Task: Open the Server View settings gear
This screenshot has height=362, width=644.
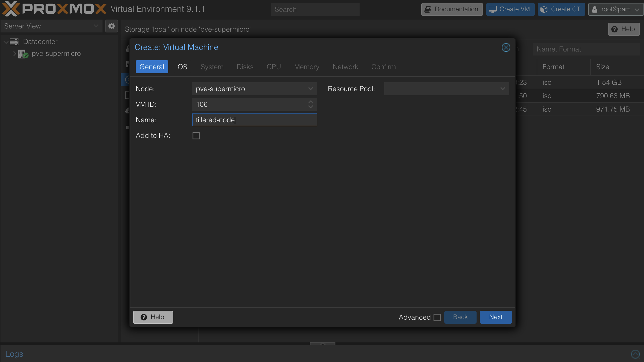Action: point(111,26)
